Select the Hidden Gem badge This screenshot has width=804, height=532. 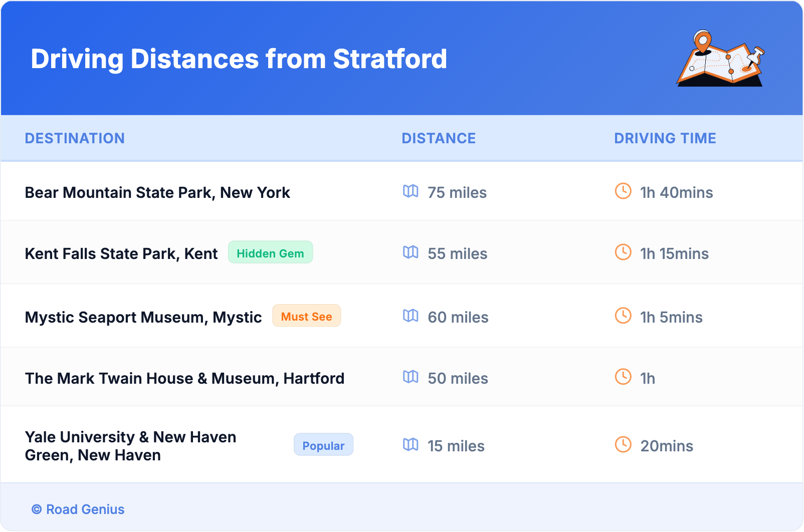click(x=270, y=252)
